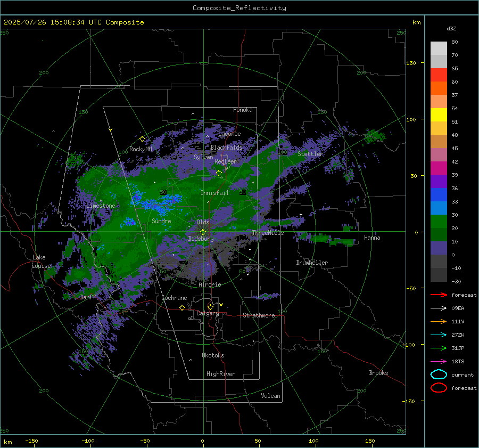
Task: Click the light blue 30-33 dBZ color band
Action: [439, 208]
